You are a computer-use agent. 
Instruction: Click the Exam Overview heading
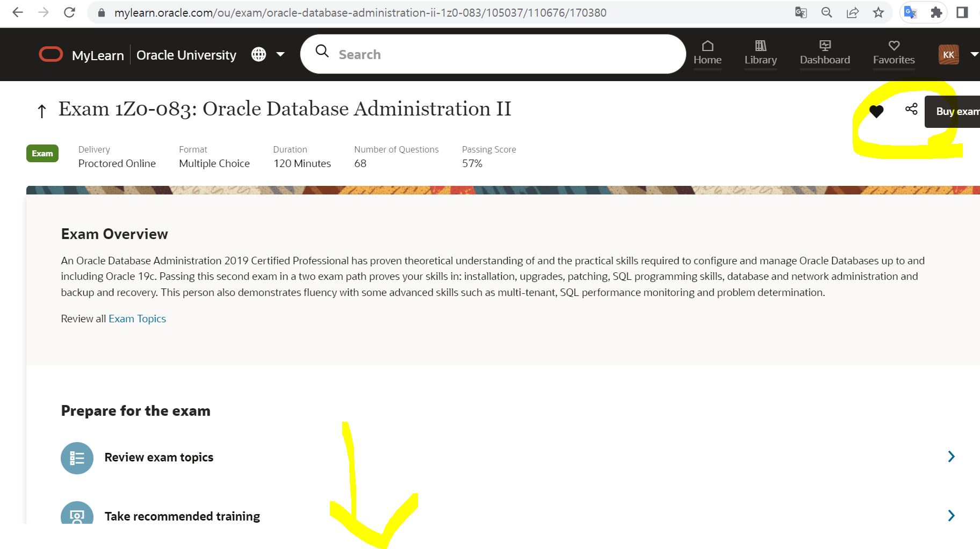tap(114, 234)
